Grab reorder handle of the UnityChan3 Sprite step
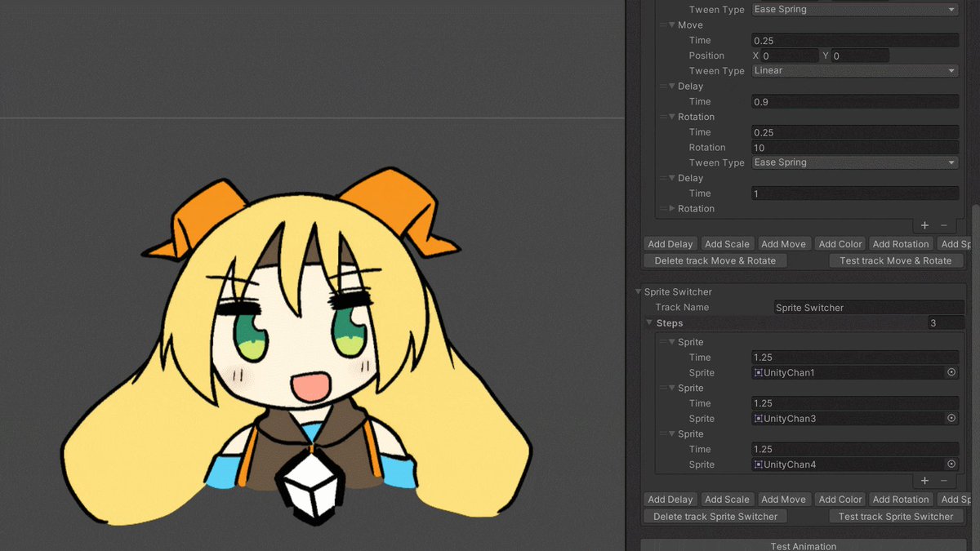 tap(664, 388)
